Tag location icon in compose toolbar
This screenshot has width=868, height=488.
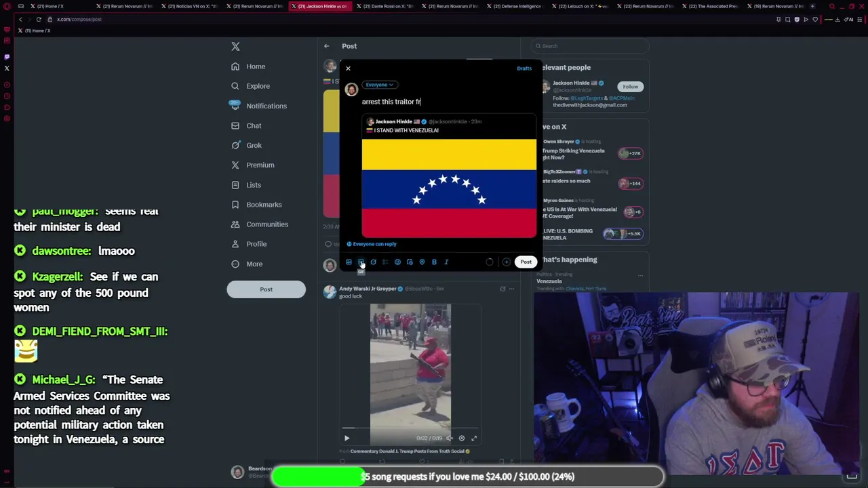[422, 262]
